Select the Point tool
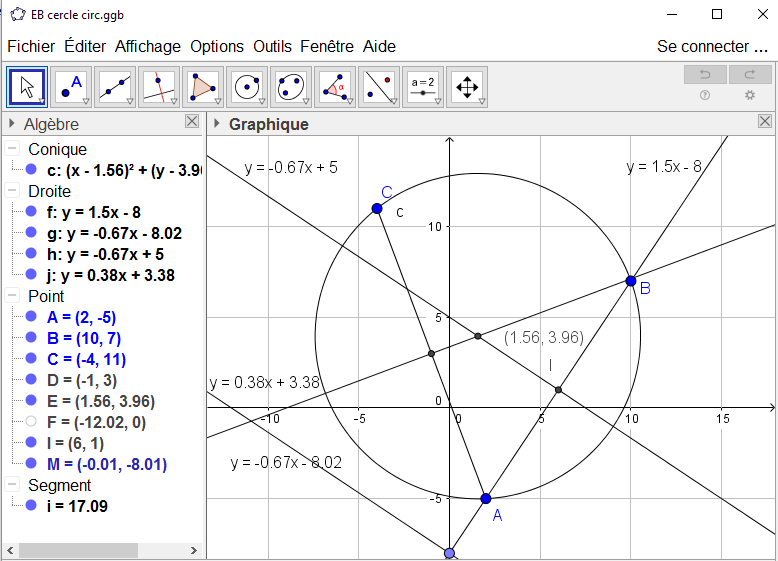This screenshot has width=778, height=561. [x=71, y=87]
